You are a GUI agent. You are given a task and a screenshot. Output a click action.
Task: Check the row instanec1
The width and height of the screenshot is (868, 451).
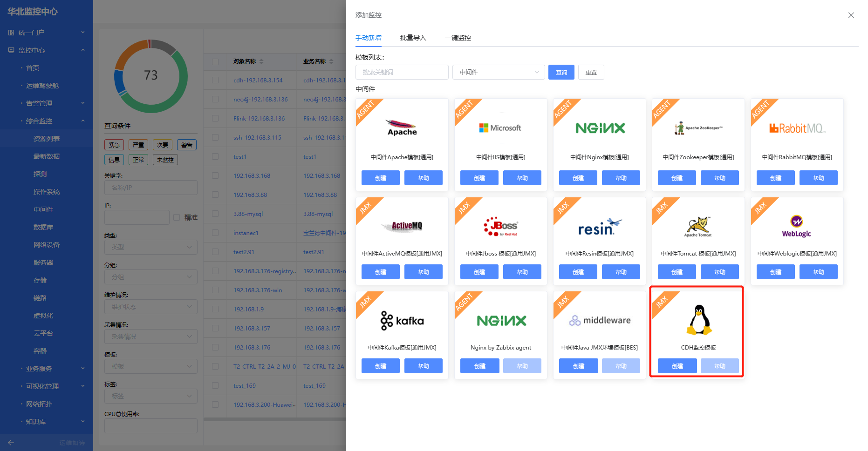pyautogui.click(x=215, y=233)
